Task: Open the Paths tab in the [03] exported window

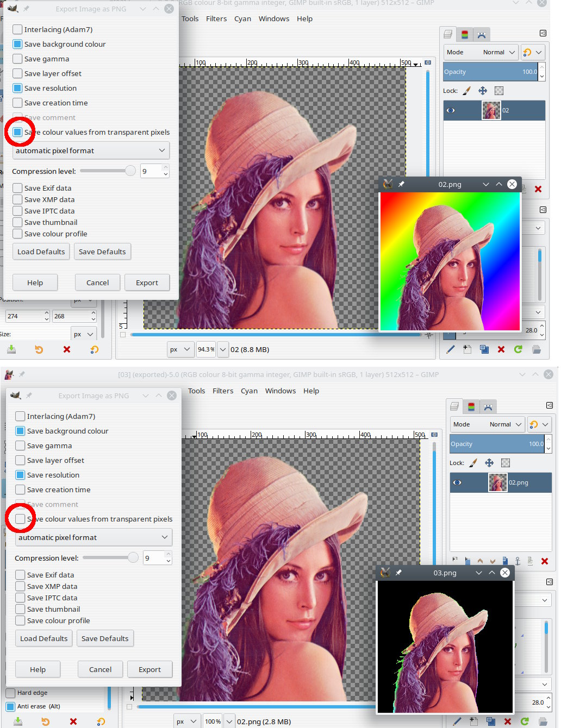Action: (x=488, y=407)
